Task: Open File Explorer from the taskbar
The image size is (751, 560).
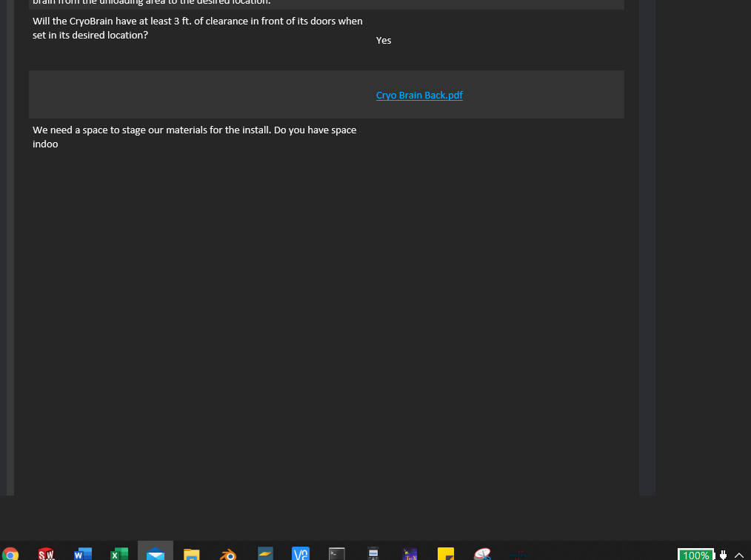Action: click(192, 554)
